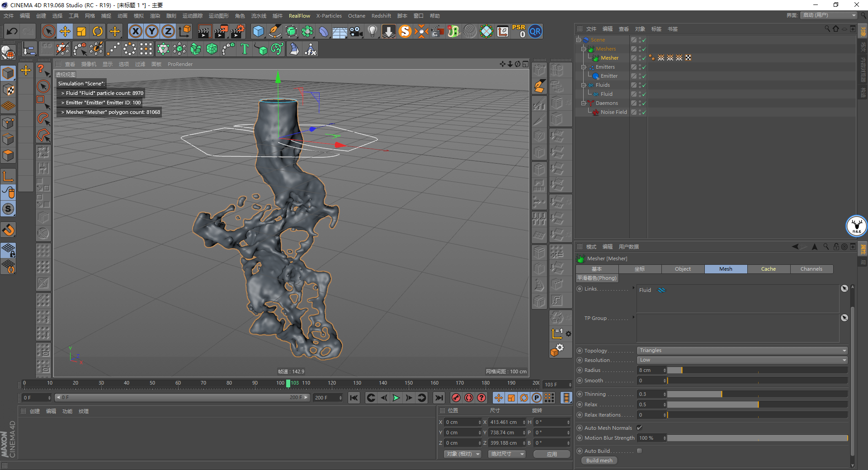The image size is (868, 470).
Task: Open the RealFlow menu
Action: click(x=299, y=16)
